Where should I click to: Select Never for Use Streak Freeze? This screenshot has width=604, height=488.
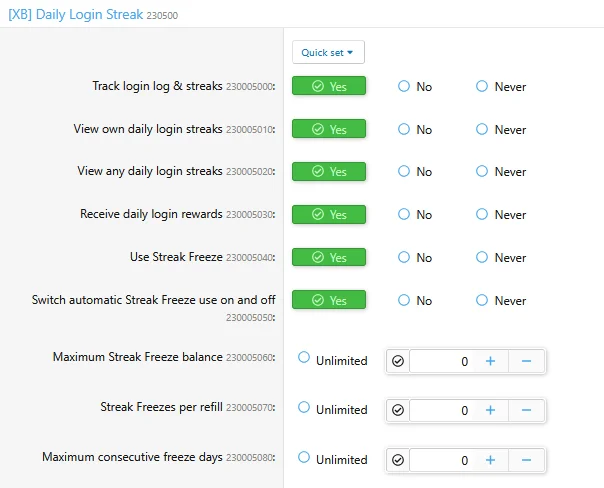[x=501, y=257]
